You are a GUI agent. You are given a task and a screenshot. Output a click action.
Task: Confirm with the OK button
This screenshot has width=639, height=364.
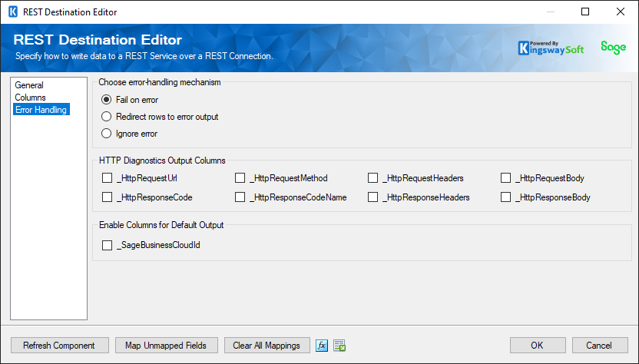tap(538, 346)
